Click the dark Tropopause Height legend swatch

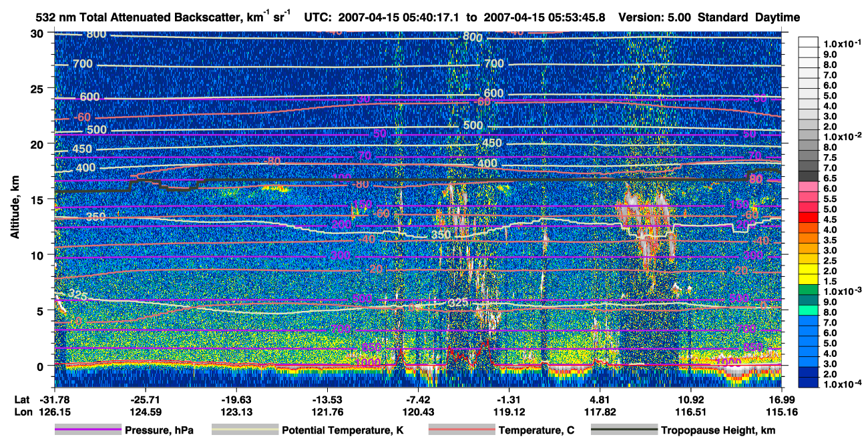[x=624, y=430]
